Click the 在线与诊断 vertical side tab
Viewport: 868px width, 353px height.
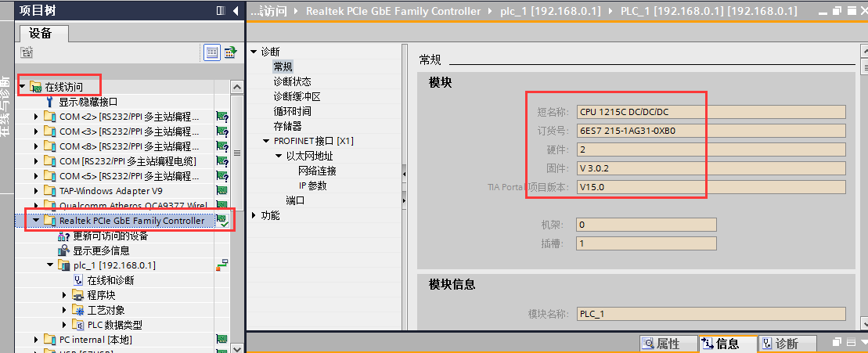(x=6, y=106)
